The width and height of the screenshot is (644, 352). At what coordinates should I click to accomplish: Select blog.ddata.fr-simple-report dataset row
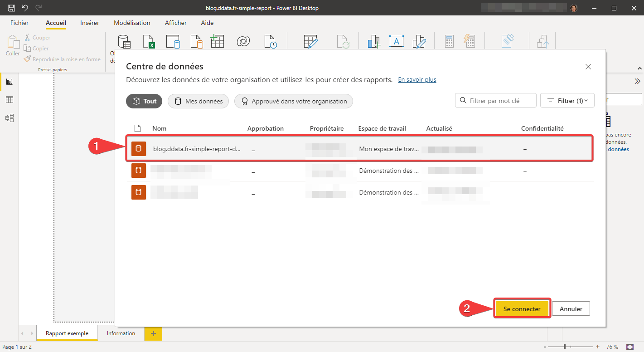coord(359,148)
